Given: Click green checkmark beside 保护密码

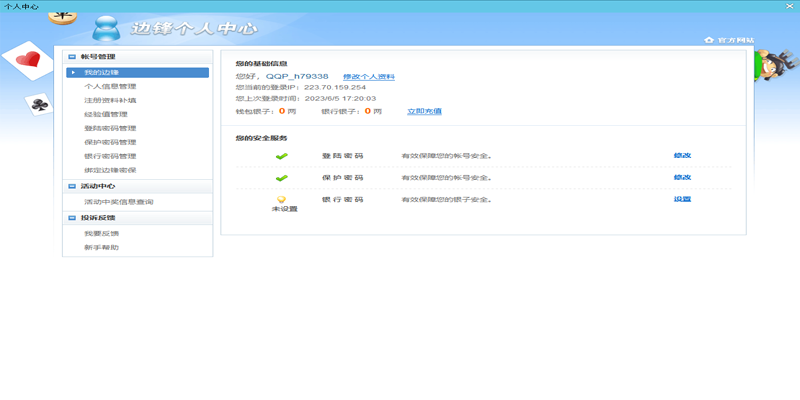Looking at the screenshot, I should tap(282, 178).
